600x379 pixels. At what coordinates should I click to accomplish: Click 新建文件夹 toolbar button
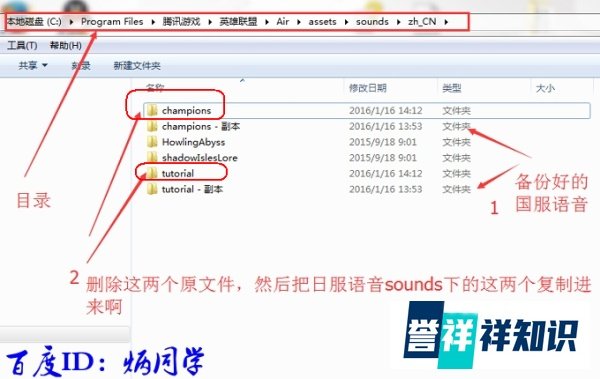137,65
